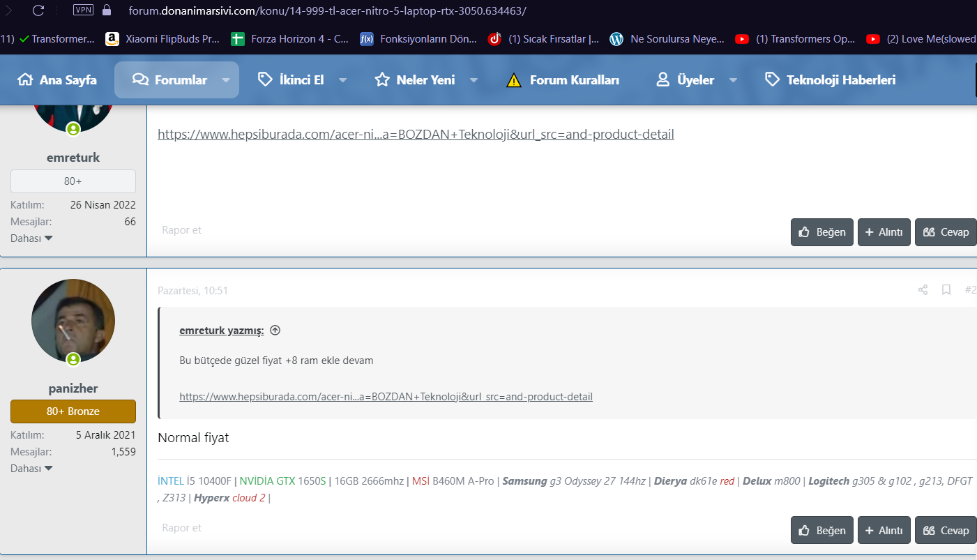Click panizher's message count '1,559'
The image size is (977, 560).
[x=123, y=452]
